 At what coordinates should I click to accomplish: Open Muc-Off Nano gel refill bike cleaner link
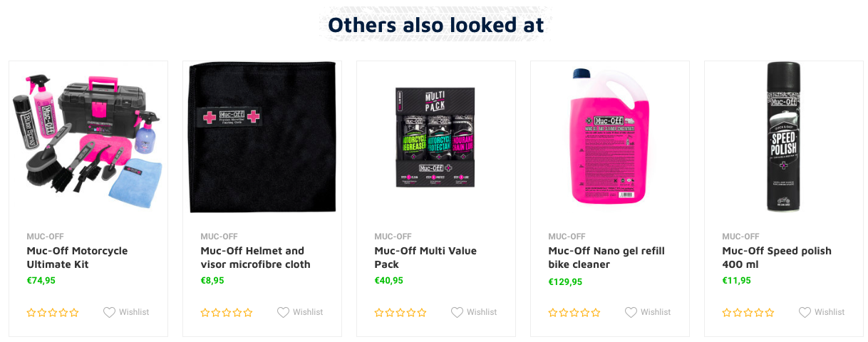(606, 257)
